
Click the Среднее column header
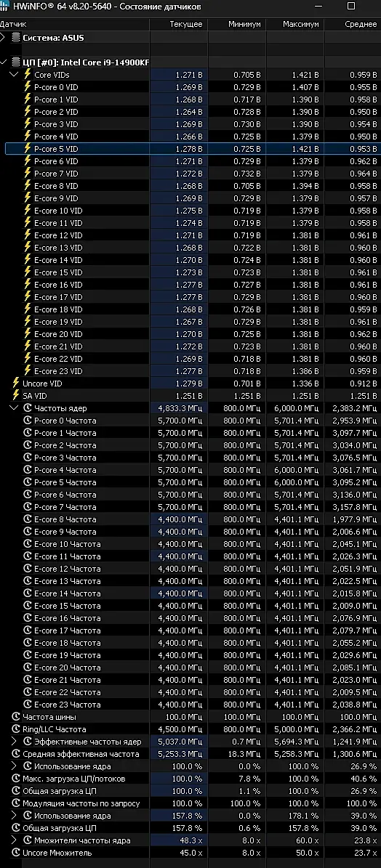(353, 25)
